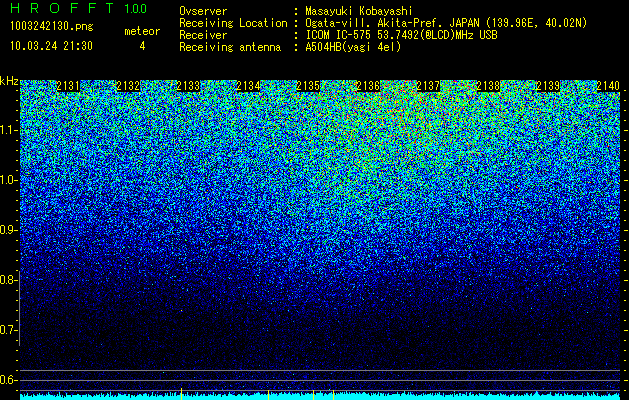629x400 pixels.
Task: Click the 2132 time label on spectrogram
Action: point(128,86)
